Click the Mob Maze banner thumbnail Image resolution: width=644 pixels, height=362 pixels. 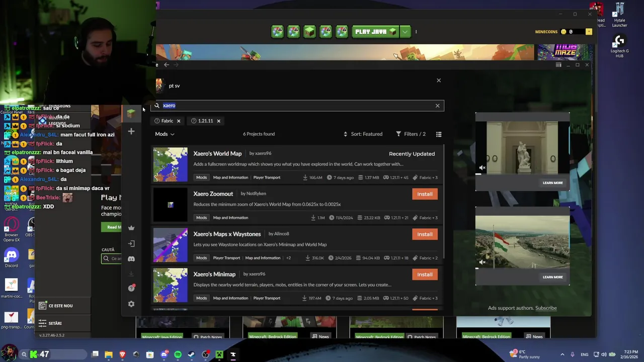click(565, 52)
